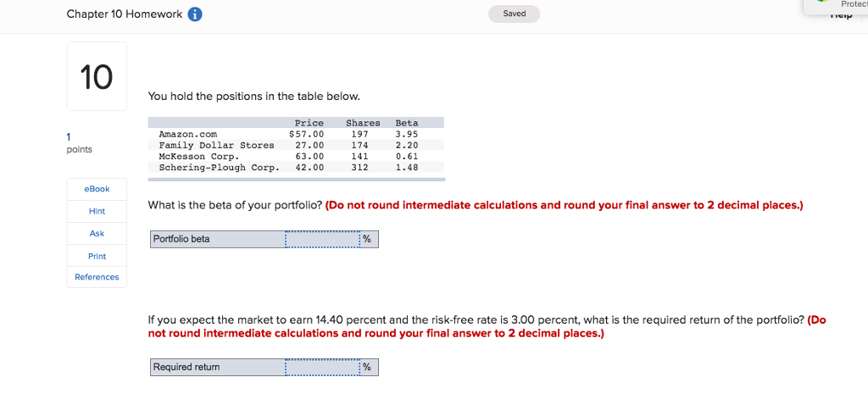Screen dimensions: 868x405
Task: Click the Print link
Action: pyautogui.click(x=97, y=256)
